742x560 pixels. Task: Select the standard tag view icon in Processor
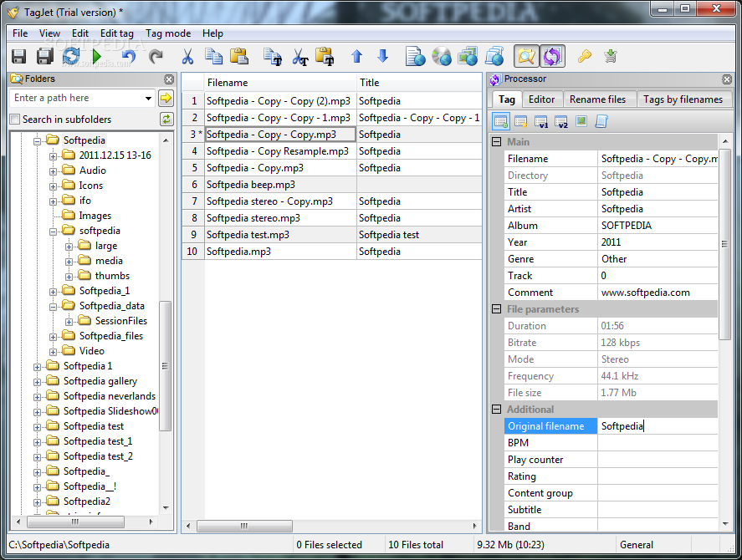(x=500, y=121)
